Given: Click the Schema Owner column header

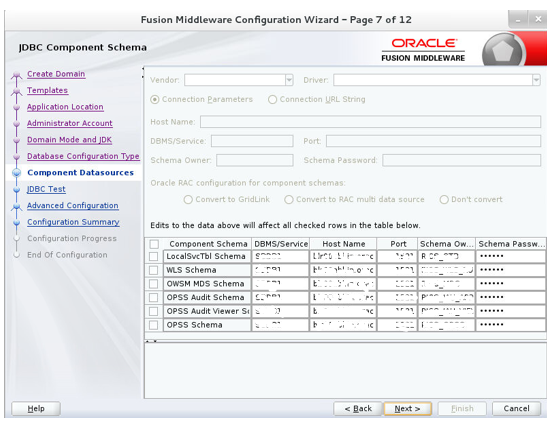Looking at the screenshot, I should 447,244.
